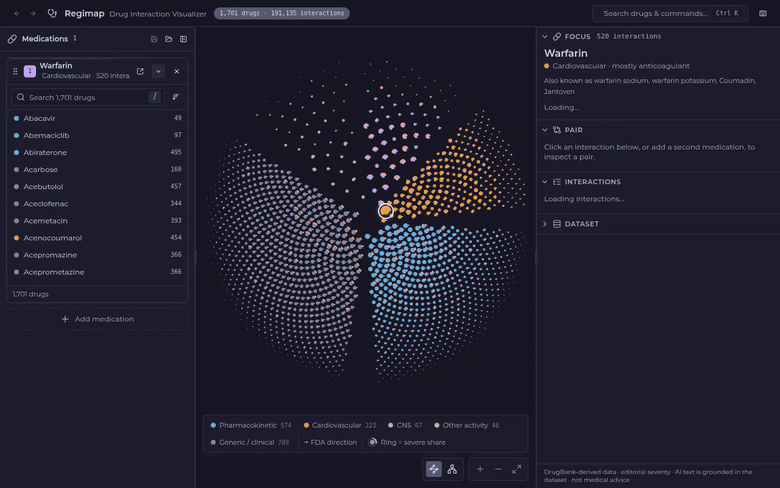Click the Regimap stethoscope logo
The image size is (780, 488).
(52, 13)
